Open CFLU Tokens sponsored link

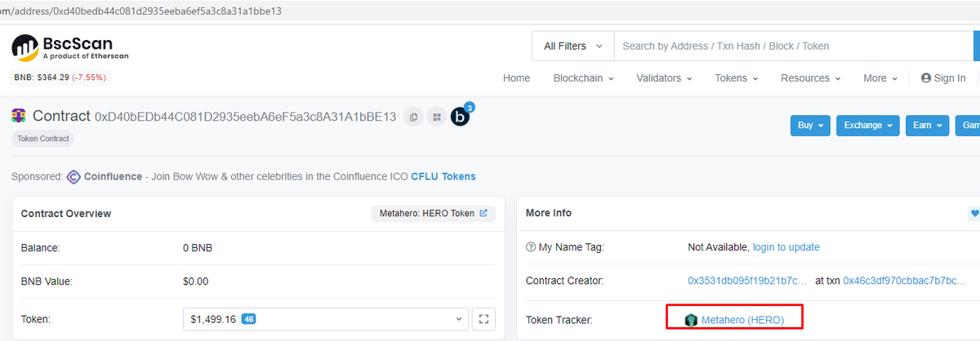tap(443, 176)
